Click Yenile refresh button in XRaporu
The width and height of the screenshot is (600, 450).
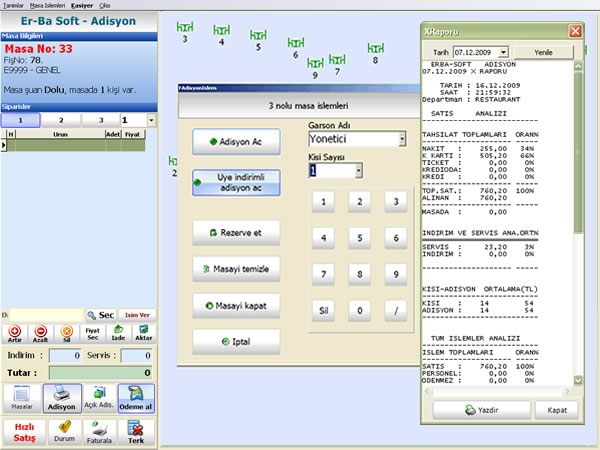click(x=543, y=52)
